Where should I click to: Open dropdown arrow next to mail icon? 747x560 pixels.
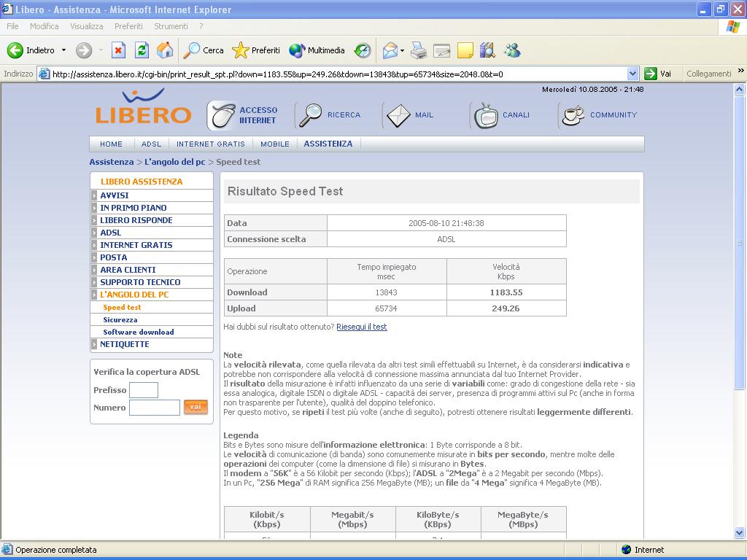(x=403, y=50)
